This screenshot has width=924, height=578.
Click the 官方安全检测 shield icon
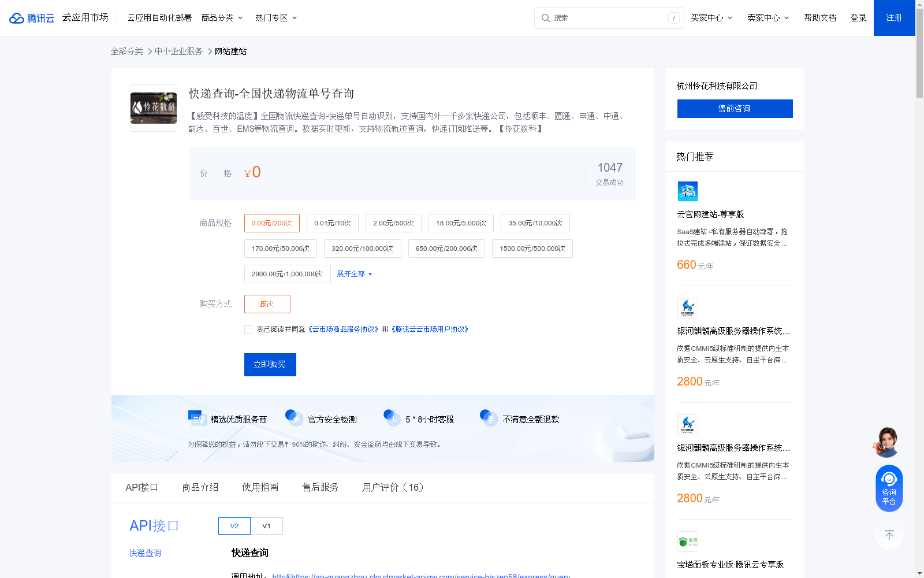pyautogui.click(x=295, y=417)
